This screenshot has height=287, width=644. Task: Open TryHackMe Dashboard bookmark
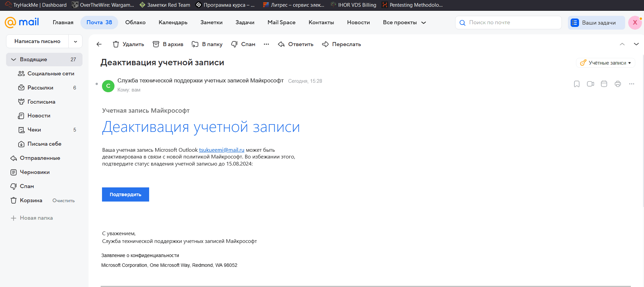coord(36,5)
